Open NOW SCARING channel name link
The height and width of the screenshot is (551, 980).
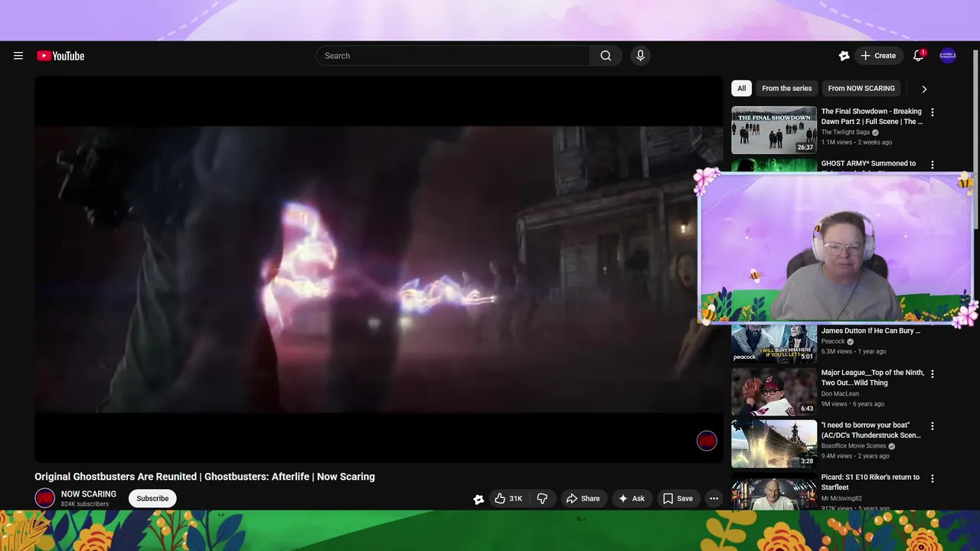click(x=89, y=494)
